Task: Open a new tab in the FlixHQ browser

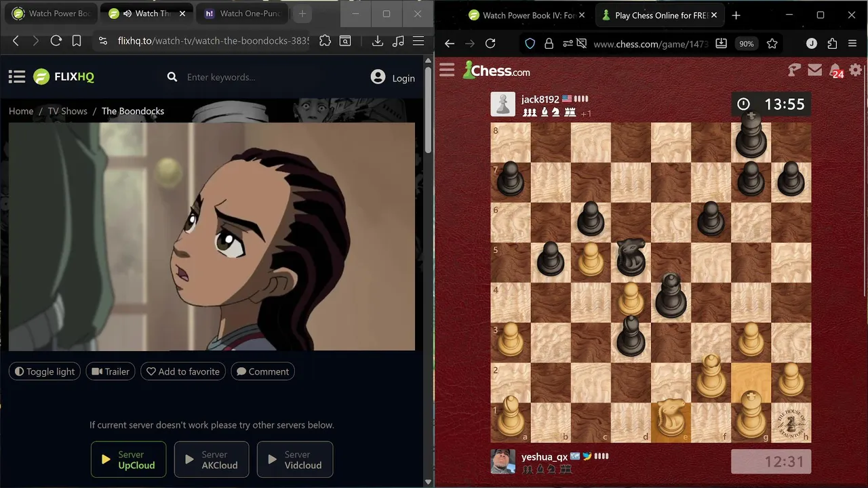Action: (x=302, y=14)
